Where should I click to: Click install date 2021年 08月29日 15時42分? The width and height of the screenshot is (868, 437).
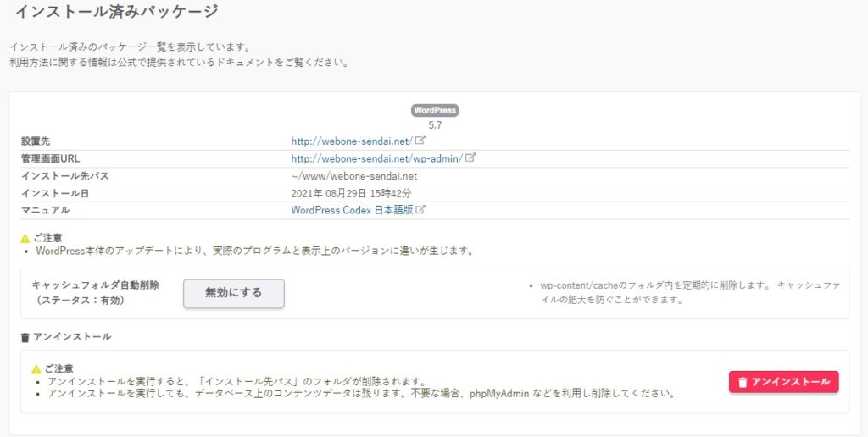pos(351,193)
